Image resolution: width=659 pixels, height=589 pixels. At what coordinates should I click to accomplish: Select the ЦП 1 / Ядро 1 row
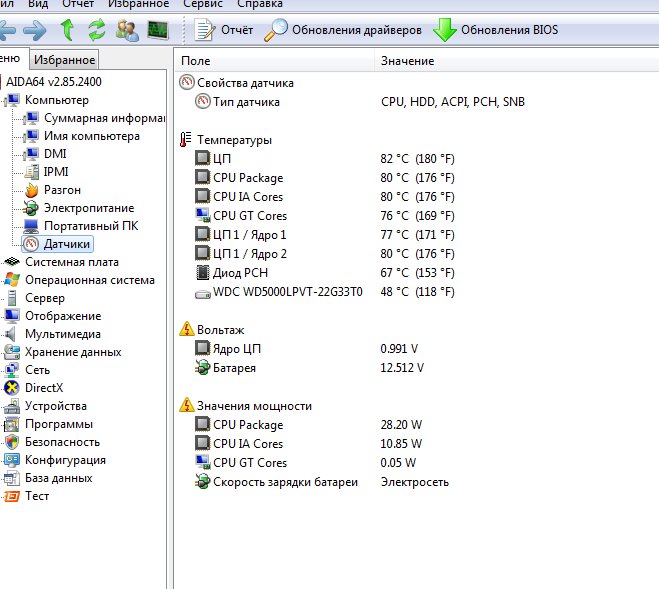click(325, 235)
